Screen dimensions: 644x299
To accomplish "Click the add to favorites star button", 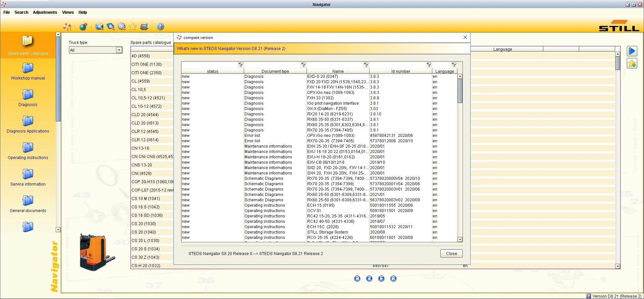I will [x=632, y=63].
